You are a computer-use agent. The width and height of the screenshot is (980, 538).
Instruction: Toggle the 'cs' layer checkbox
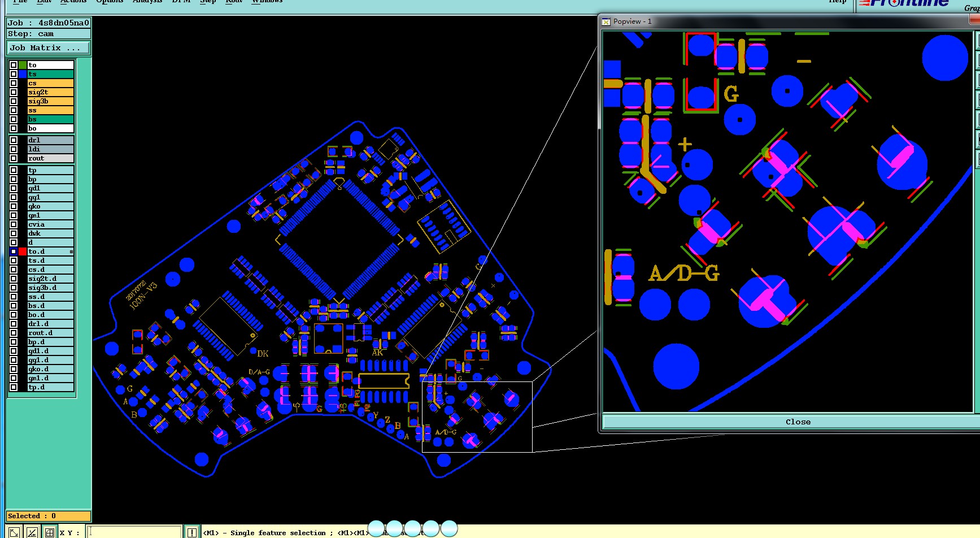tap(14, 83)
